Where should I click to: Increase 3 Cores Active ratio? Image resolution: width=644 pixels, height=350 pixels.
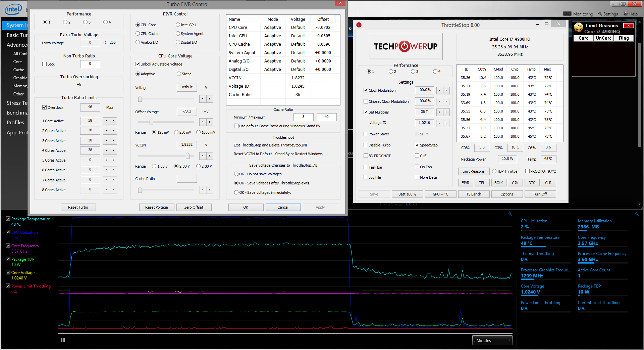(113, 141)
